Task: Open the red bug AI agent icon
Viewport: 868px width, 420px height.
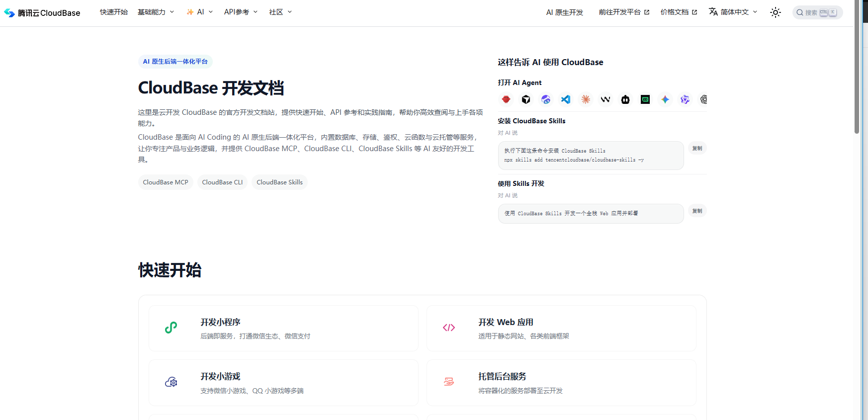Action: 506,99
